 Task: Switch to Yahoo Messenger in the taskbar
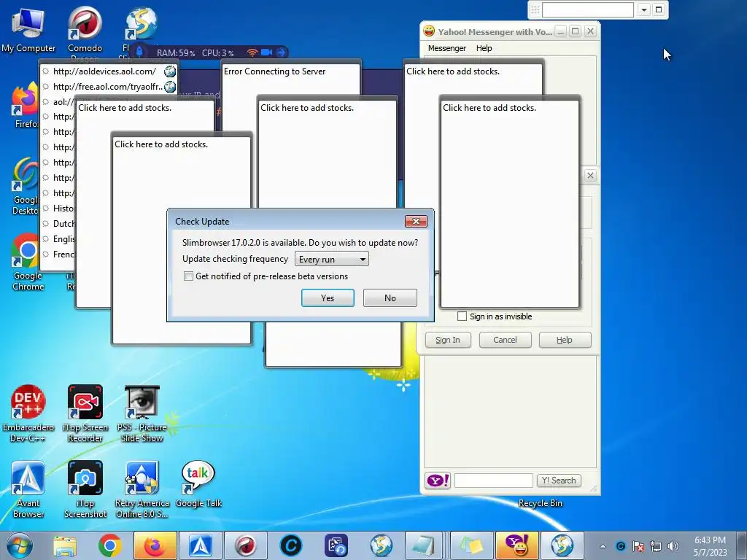517,545
